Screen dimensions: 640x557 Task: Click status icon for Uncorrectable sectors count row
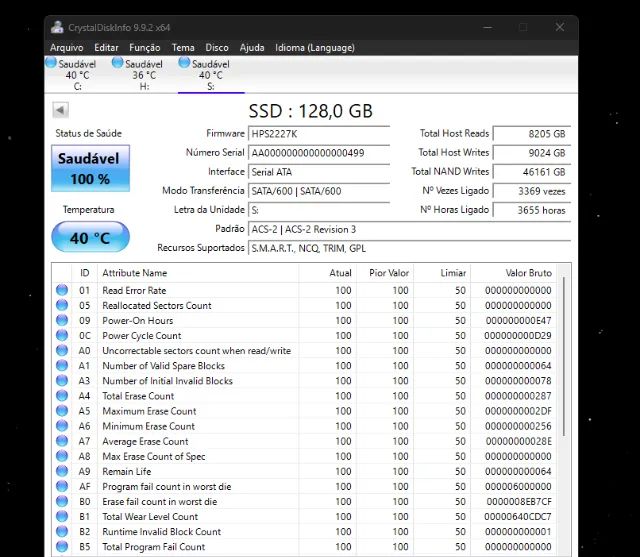[x=62, y=350]
